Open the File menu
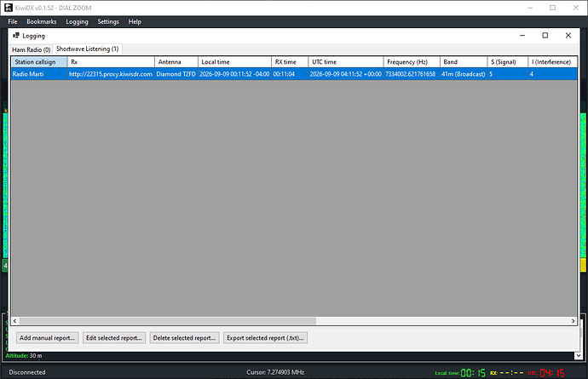 tap(13, 22)
